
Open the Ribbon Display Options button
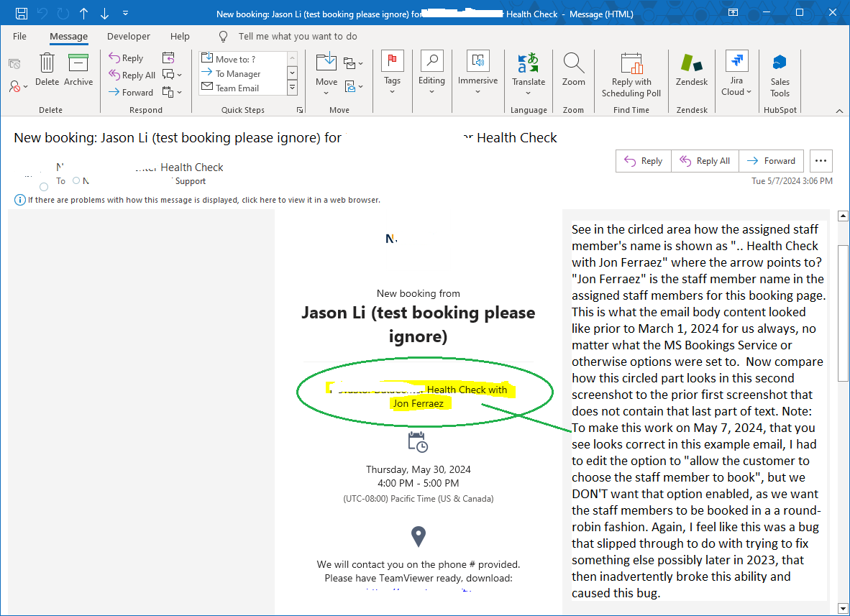pos(733,12)
